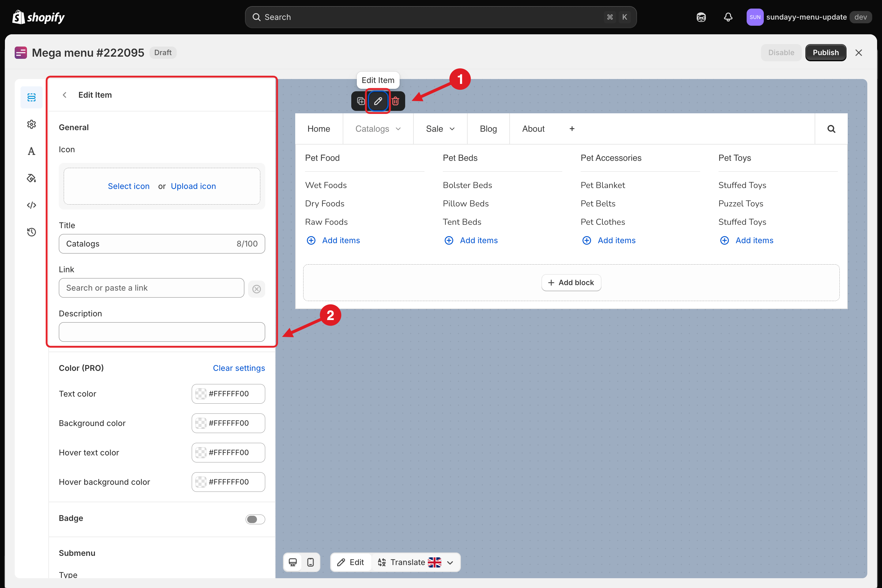The width and height of the screenshot is (882, 588).
Task: Click the Clear settings link
Action: (239, 368)
